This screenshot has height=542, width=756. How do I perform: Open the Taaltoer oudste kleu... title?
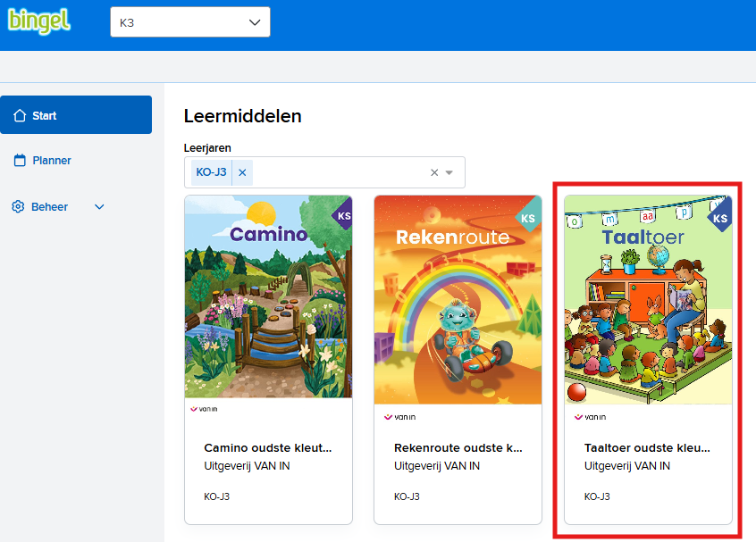point(647,447)
